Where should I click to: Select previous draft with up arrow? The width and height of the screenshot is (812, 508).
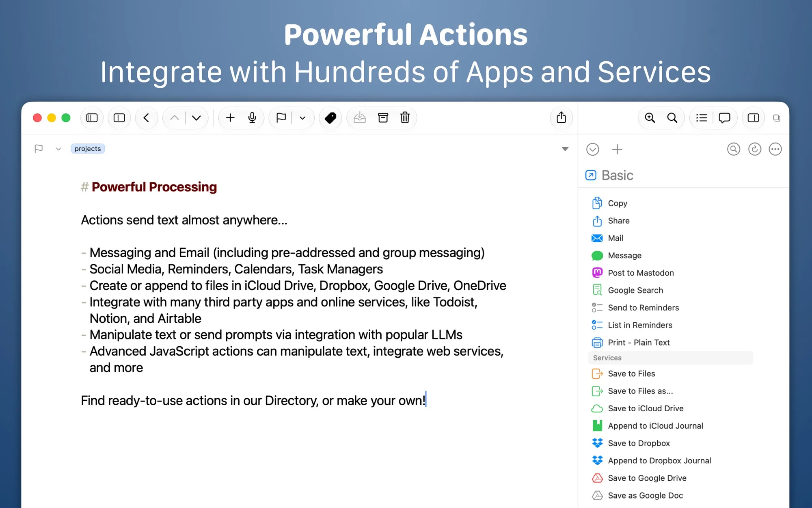pos(175,118)
